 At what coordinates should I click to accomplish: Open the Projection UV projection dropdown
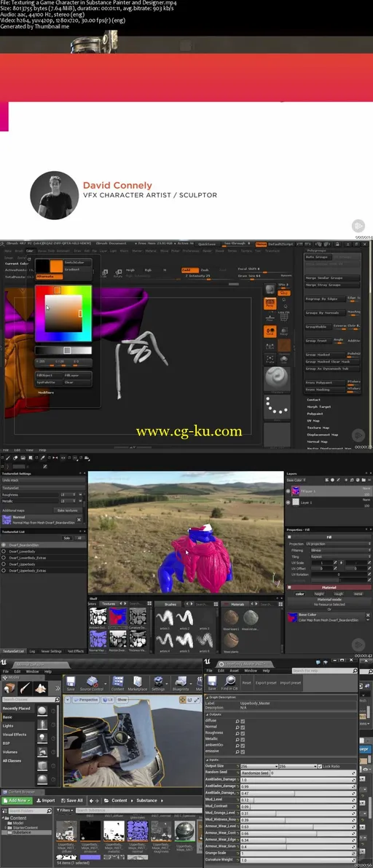point(337,544)
